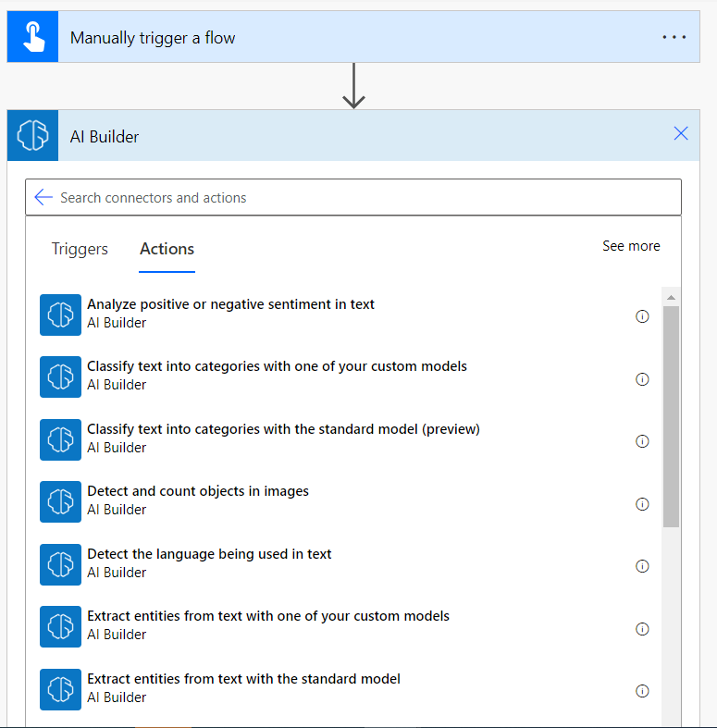Click the scrollbar up arrow in actions list
The width and height of the screenshot is (717, 728).
(671, 297)
